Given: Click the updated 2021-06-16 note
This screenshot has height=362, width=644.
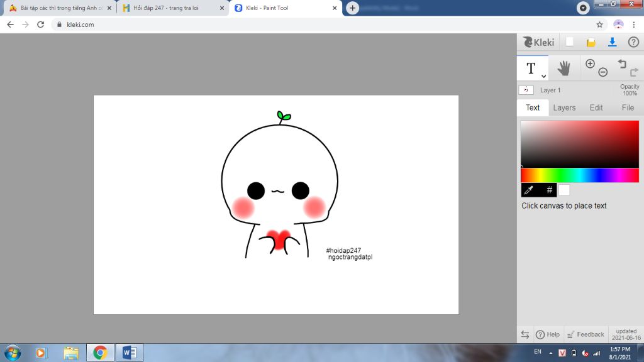Looking at the screenshot, I should click(626, 334).
